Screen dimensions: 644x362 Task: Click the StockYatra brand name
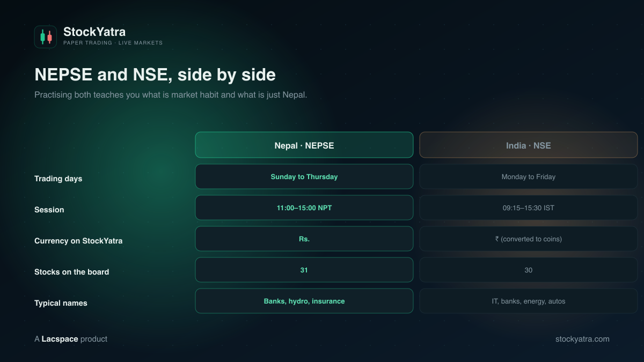[94, 32]
